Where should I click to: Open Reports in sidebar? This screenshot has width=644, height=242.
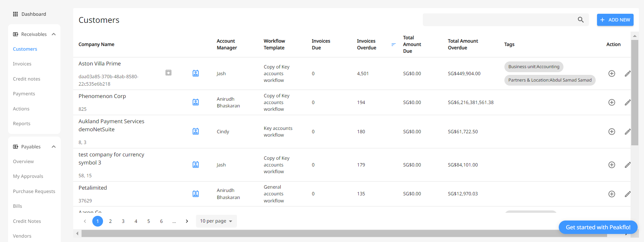[21, 124]
